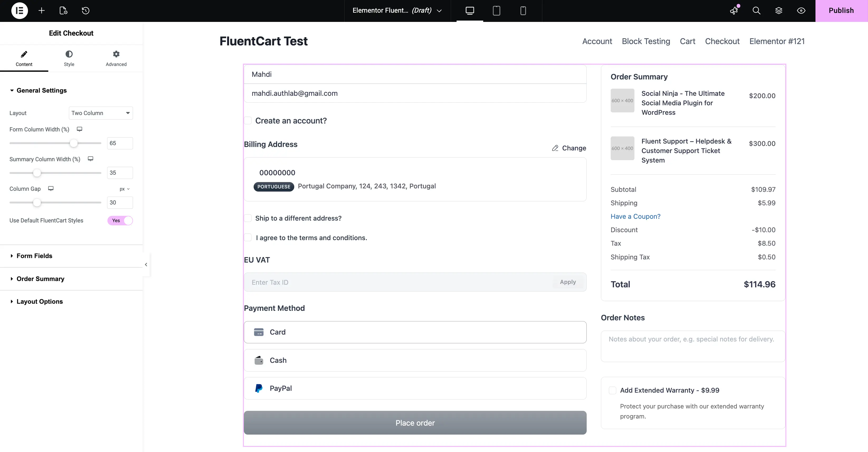This screenshot has height=452, width=868.
Task: Open revision history icon
Action: tap(86, 11)
